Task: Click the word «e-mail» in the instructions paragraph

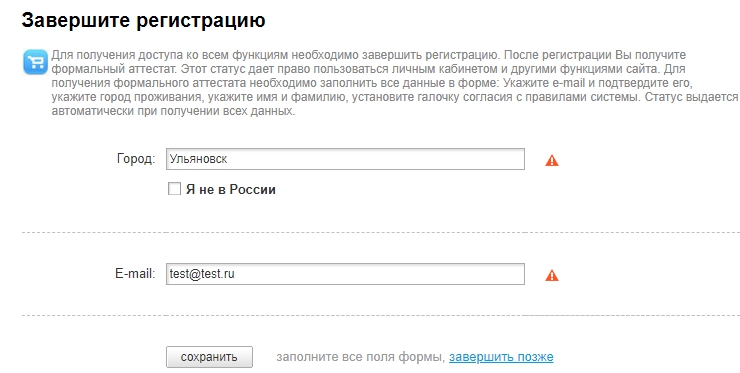Action: (569, 83)
